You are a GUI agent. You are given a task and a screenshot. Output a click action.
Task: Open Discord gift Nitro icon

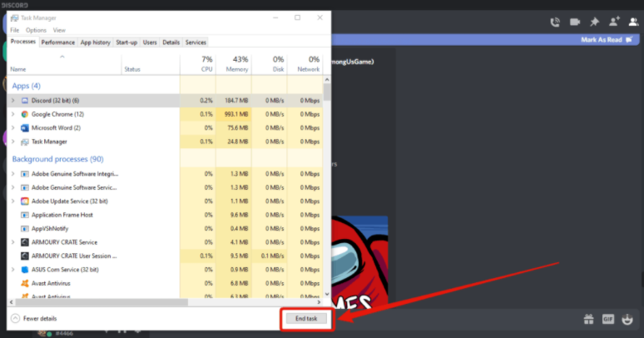pos(588,319)
